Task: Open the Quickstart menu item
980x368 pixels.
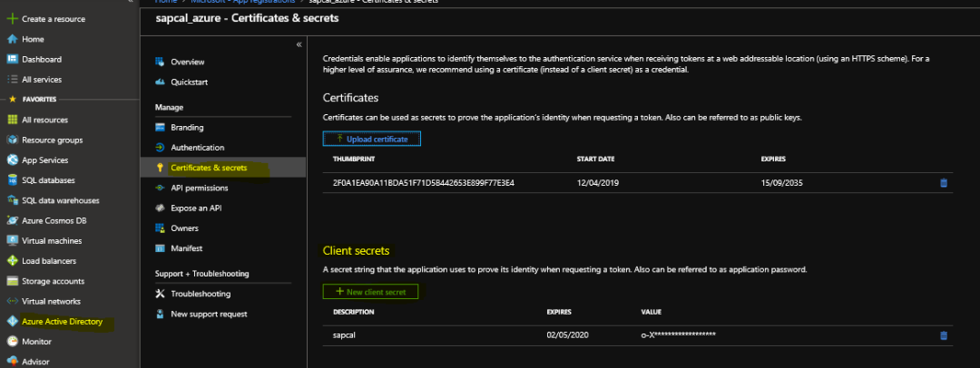Action: click(190, 82)
